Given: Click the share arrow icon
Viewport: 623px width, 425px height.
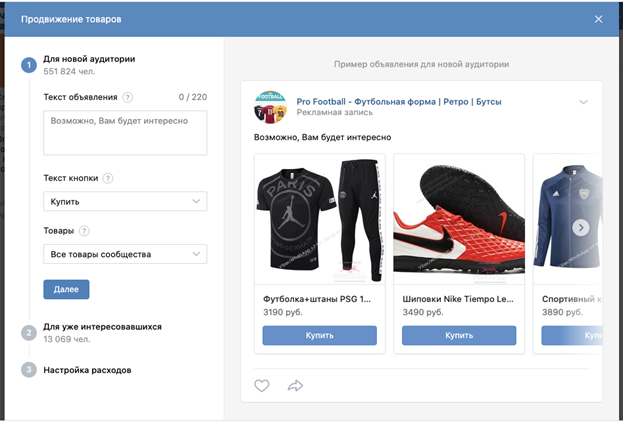Looking at the screenshot, I should point(295,385).
